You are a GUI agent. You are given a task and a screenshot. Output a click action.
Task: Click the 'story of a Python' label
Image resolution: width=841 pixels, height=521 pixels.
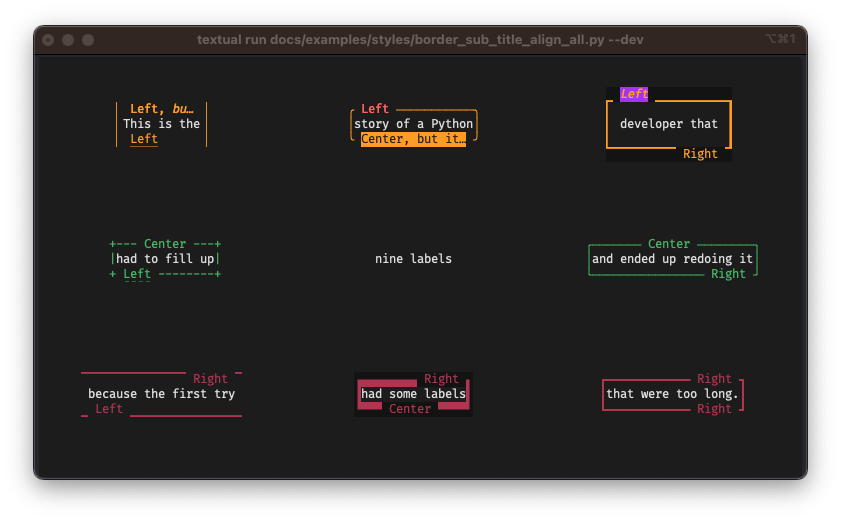(414, 124)
